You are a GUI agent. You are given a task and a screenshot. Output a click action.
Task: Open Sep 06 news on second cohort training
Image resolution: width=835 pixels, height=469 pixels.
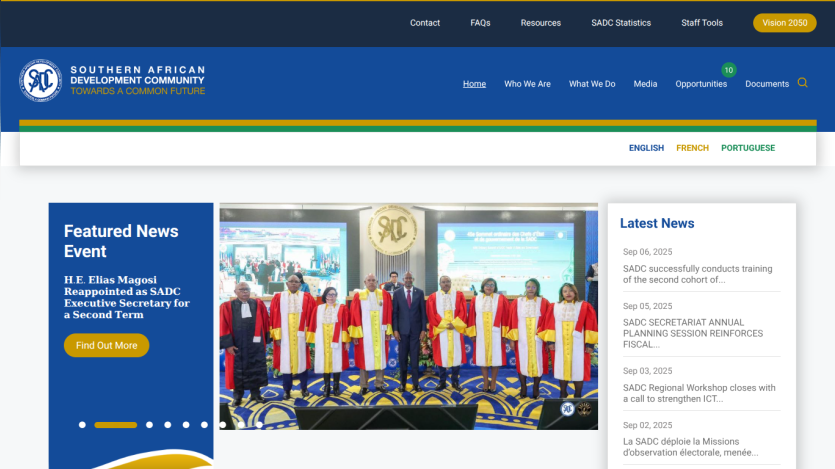(x=697, y=274)
